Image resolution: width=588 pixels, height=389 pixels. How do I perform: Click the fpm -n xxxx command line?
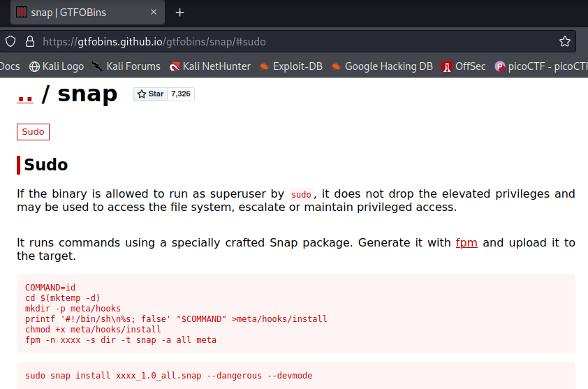[121, 340]
